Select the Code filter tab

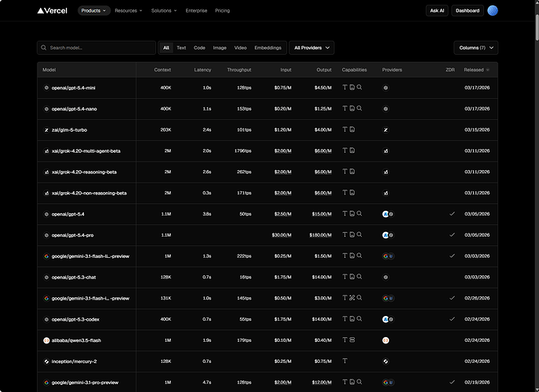[199, 48]
